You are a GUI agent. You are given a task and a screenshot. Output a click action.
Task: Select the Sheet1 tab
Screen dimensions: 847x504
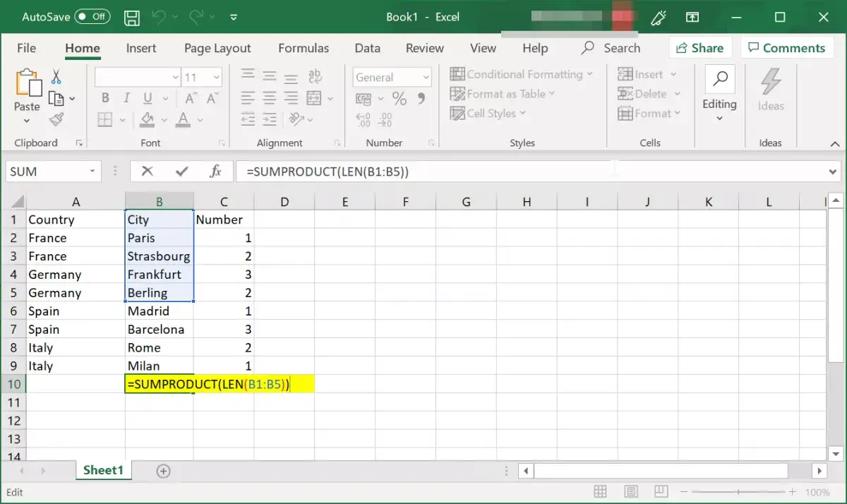point(103,469)
